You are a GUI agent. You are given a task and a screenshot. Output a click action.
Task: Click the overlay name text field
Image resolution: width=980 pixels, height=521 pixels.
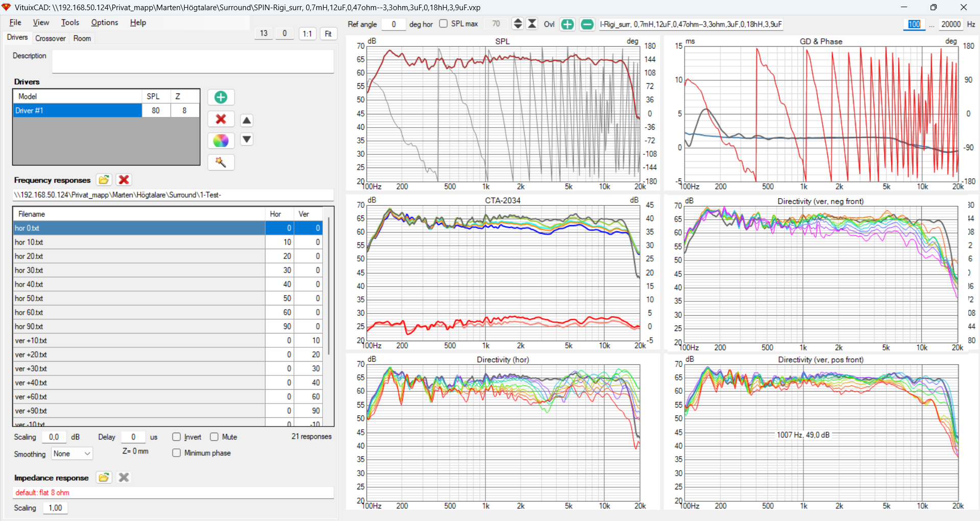click(691, 24)
